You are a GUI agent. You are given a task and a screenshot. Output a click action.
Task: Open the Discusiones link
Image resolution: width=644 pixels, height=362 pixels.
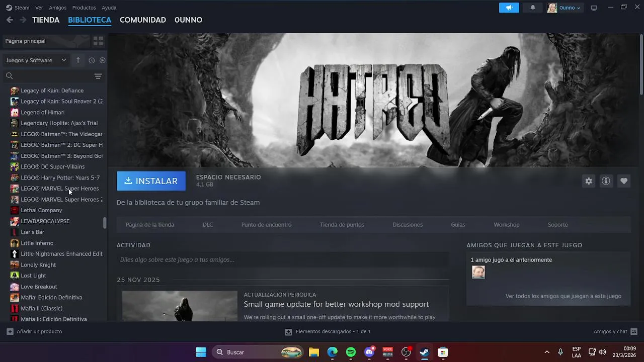coord(408,225)
